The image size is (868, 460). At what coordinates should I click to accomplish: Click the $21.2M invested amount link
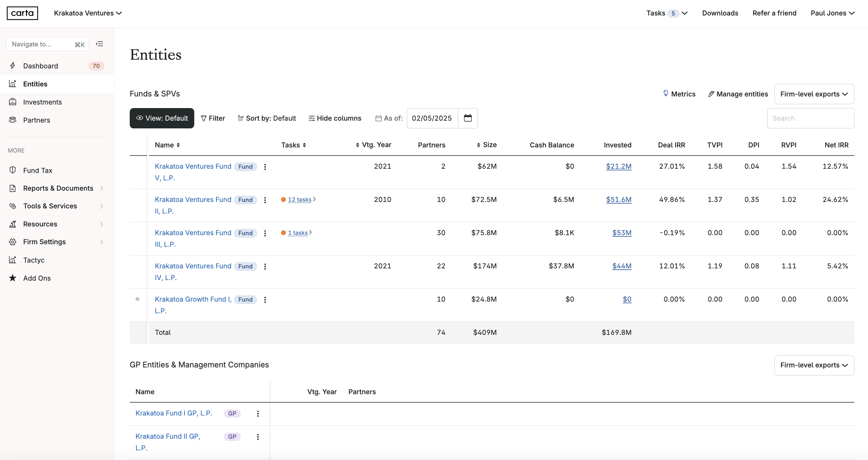[619, 166]
